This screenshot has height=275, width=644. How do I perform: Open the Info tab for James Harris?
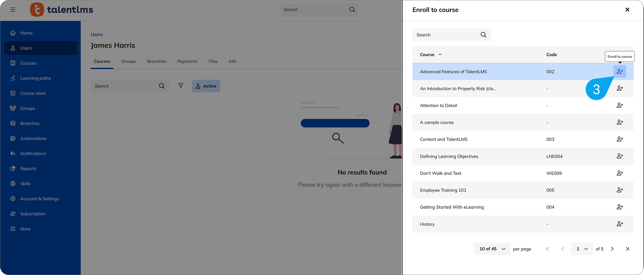pos(232,61)
